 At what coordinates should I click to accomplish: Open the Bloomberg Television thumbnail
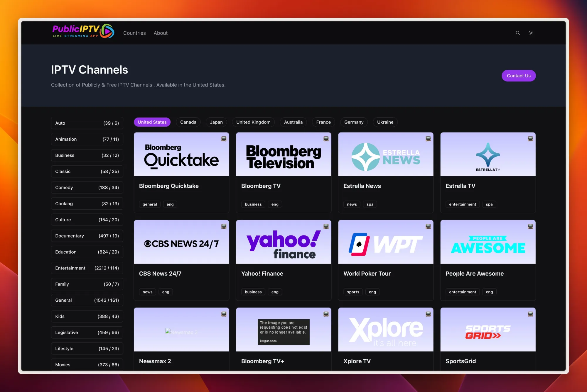284,154
